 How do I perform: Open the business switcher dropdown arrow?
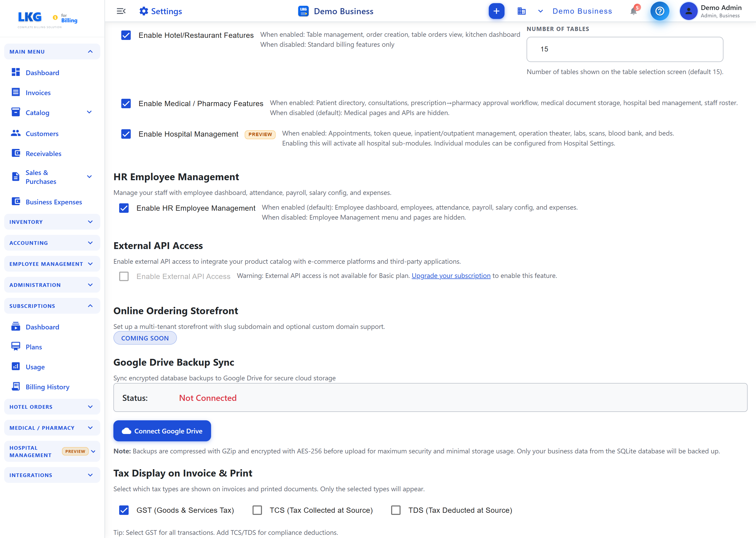(x=540, y=11)
